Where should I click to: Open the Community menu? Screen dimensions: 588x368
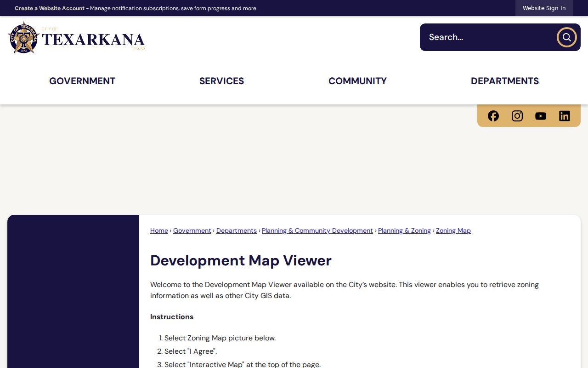click(x=357, y=81)
